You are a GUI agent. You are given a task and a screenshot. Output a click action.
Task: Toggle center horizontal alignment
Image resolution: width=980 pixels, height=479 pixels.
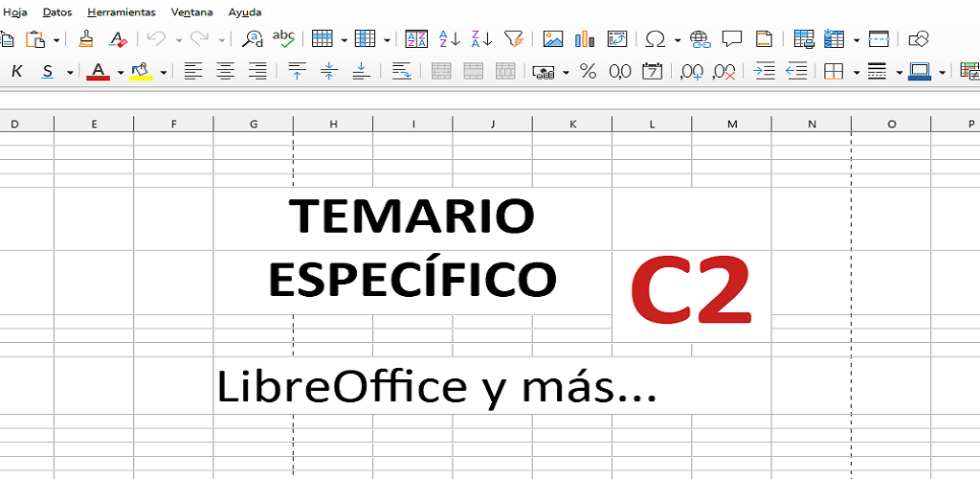226,72
